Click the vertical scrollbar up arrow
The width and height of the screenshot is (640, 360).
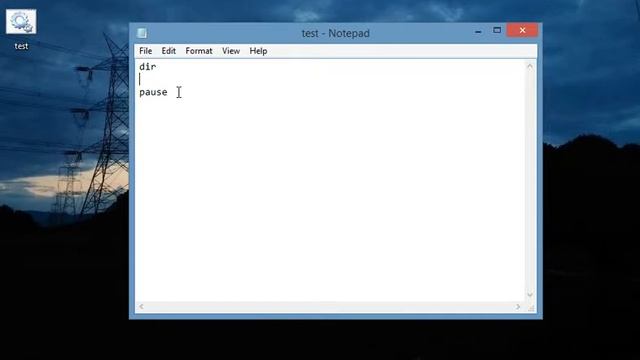(x=530, y=66)
